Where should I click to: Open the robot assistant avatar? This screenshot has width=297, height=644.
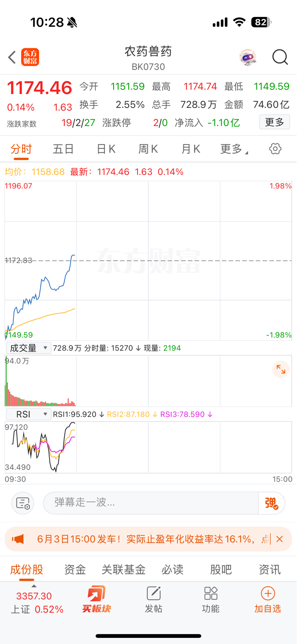point(248,58)
